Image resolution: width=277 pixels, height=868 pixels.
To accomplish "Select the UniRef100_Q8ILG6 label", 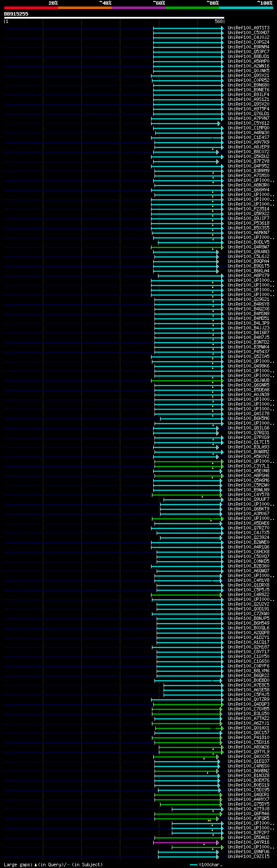I will tap(248, 428).
